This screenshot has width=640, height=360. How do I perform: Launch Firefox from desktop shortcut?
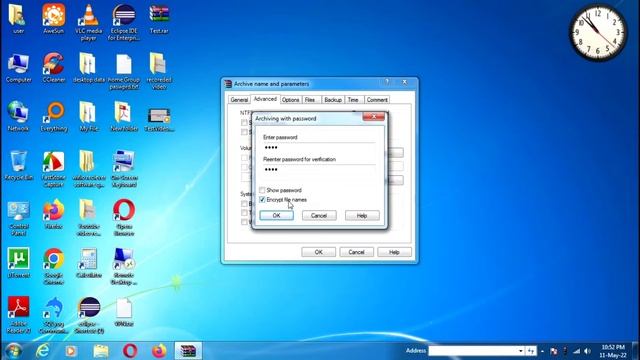tap(53, 214)
